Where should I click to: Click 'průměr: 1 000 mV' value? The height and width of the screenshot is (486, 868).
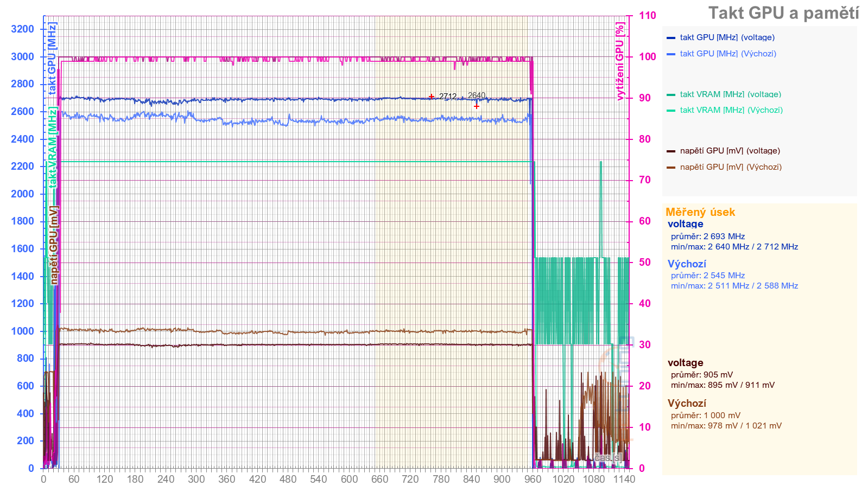[706, 415]
